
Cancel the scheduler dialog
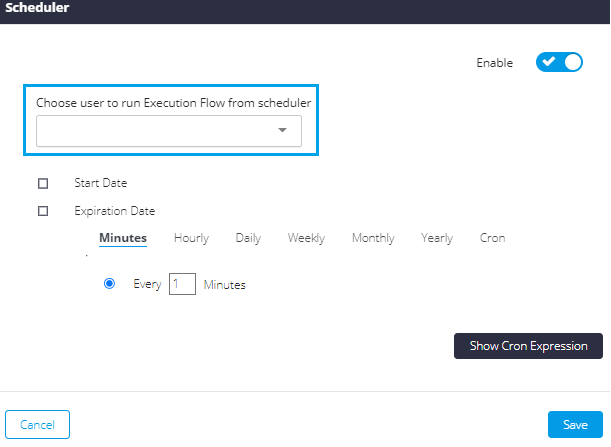point(37,424)
